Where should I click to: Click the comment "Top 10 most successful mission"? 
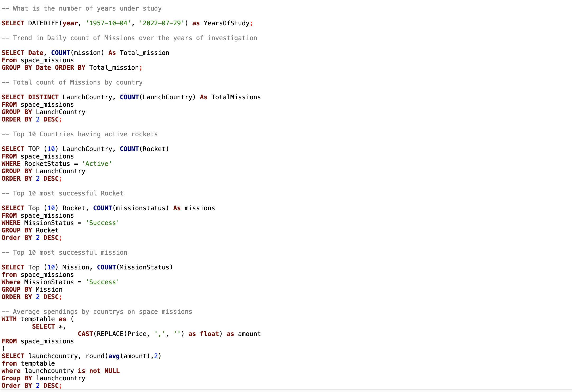tap(64, 253)
